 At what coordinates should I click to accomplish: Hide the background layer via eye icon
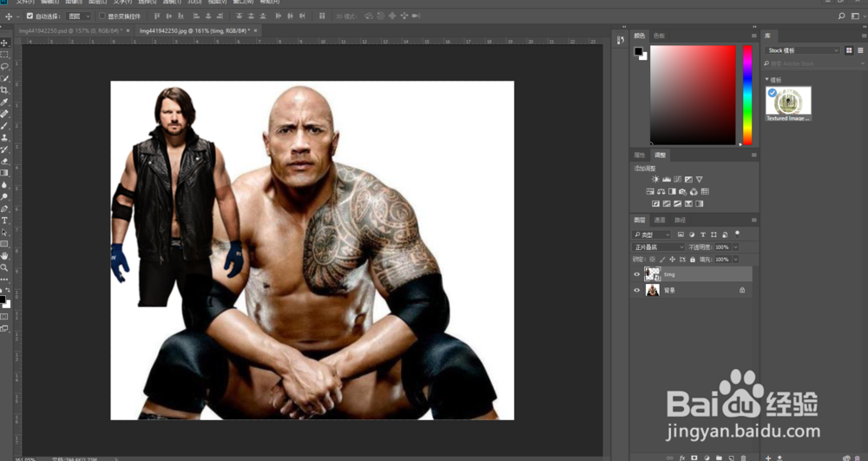point(636,290)
